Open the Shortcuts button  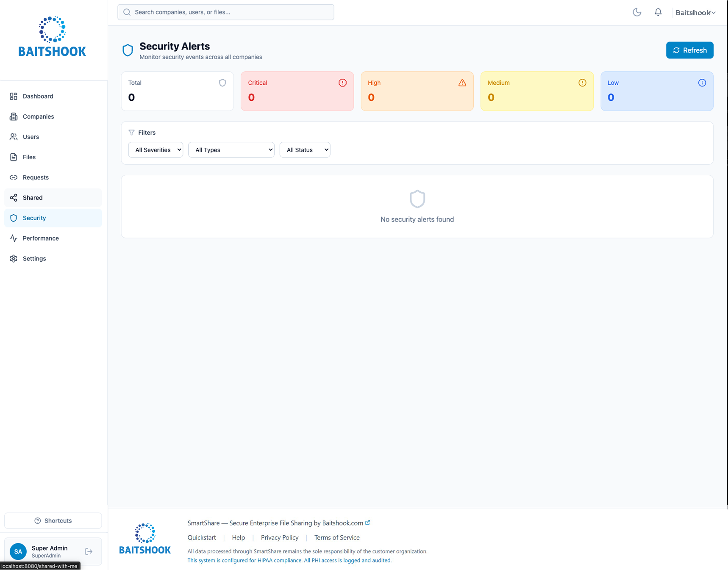[53, 521]
